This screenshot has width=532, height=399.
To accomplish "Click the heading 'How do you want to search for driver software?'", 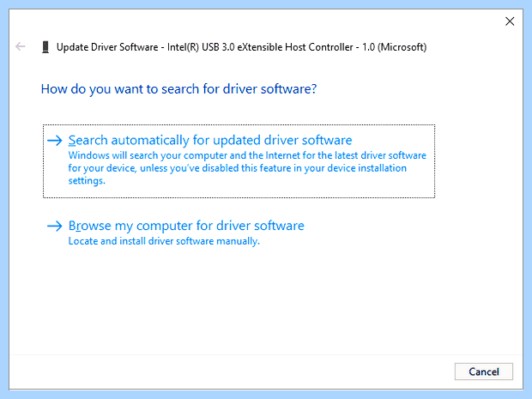I will tap(178, 89).
